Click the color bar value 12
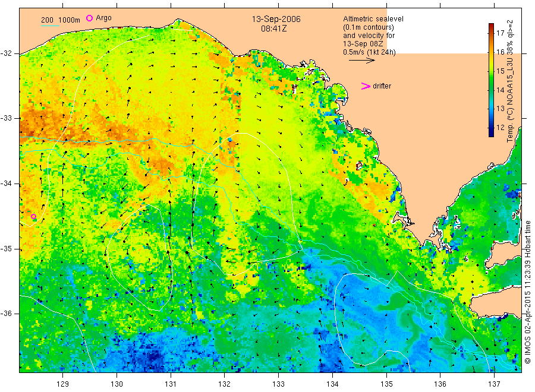Image resolution: width=535 pixels, height=392 pixels. coord(500,128)
